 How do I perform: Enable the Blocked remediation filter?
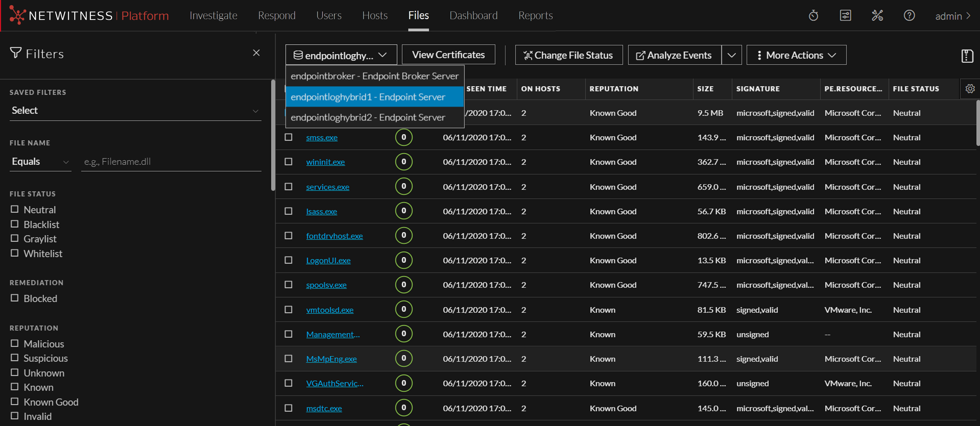15,298
